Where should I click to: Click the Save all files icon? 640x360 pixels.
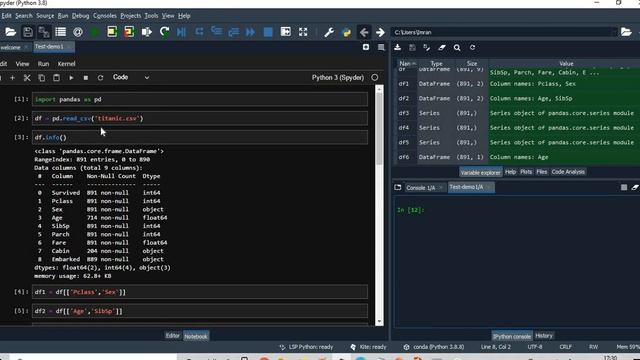pyautogui.click(x=44, y=32)
